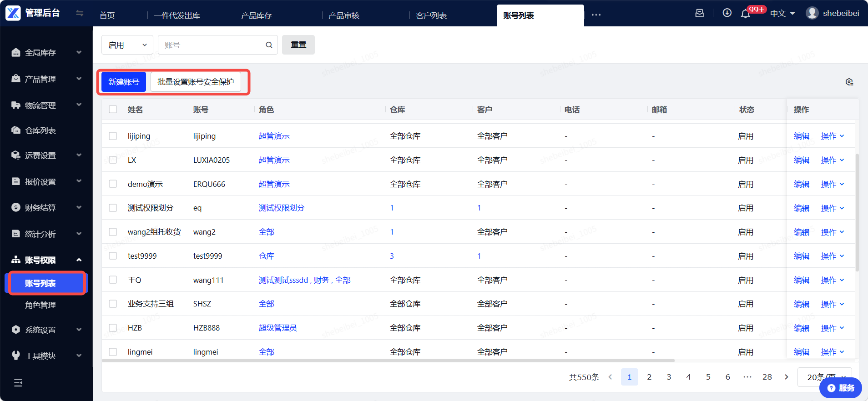Viewport: 868px width, 401px height.
Task: Click the 新建账号 button
Action: pos(124,82)
